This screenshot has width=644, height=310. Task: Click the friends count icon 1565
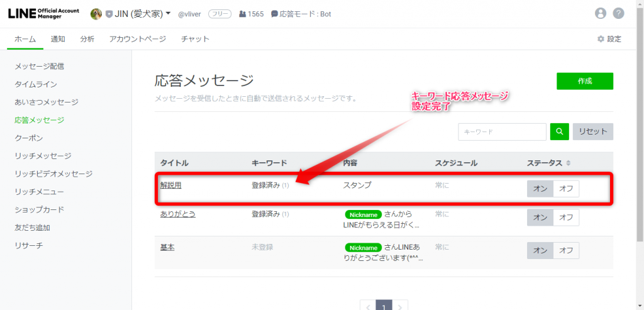coord(243,14)
